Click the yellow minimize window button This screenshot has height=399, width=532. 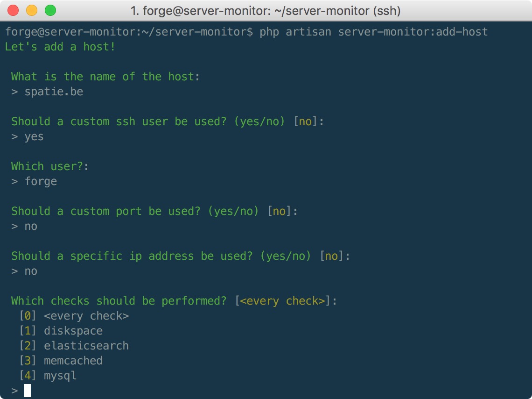[32, 10]
